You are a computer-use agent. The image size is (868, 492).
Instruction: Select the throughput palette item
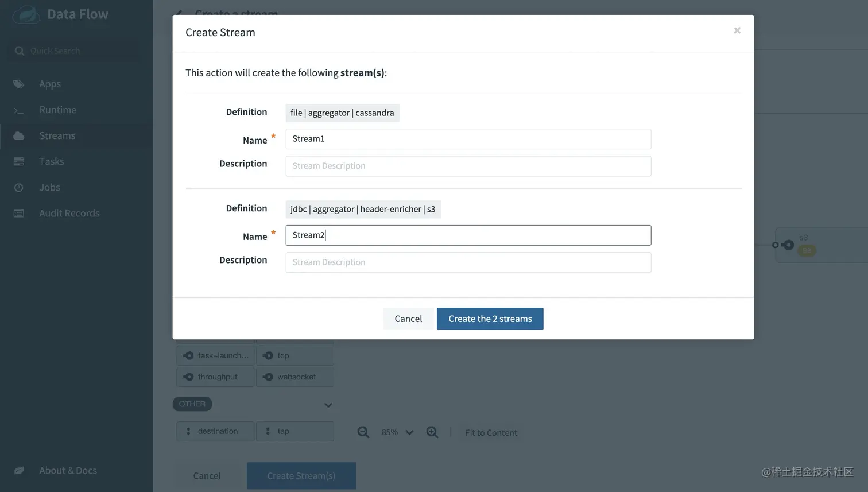coord(215,377)
